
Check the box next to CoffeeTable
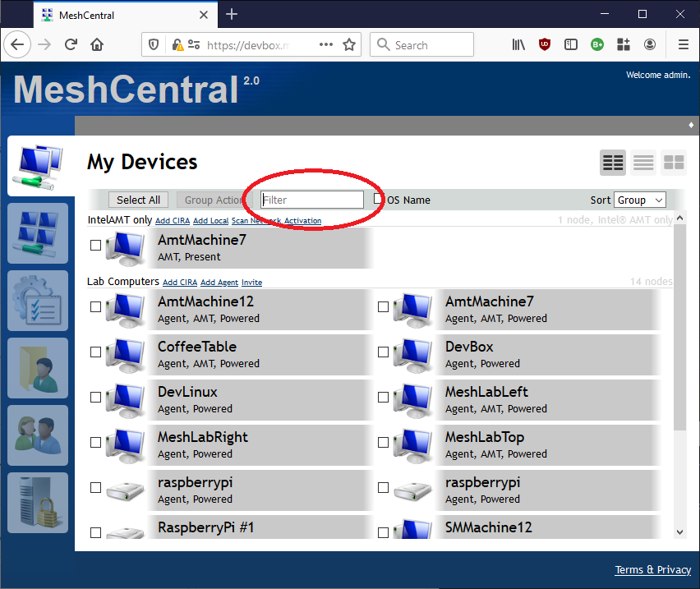95,352
